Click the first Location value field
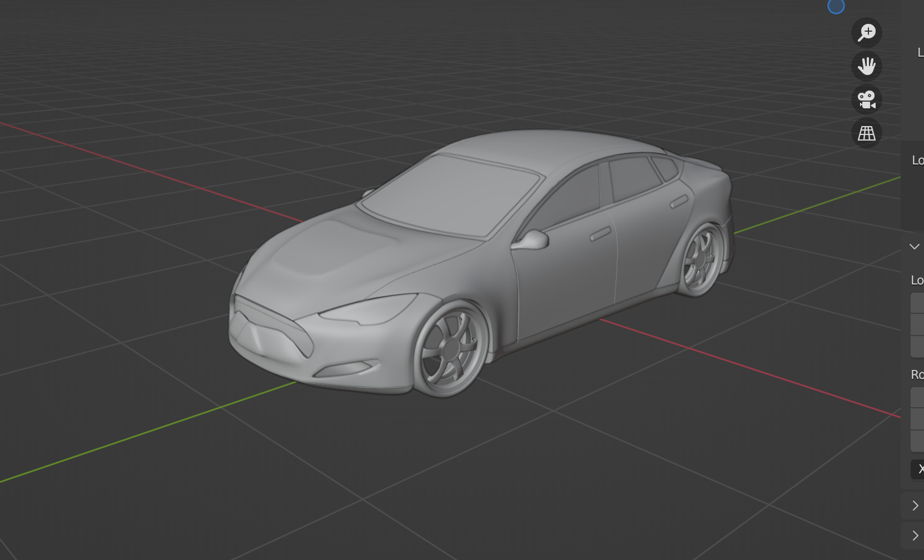This screenshot has width=924, height=560. point(918,303)
